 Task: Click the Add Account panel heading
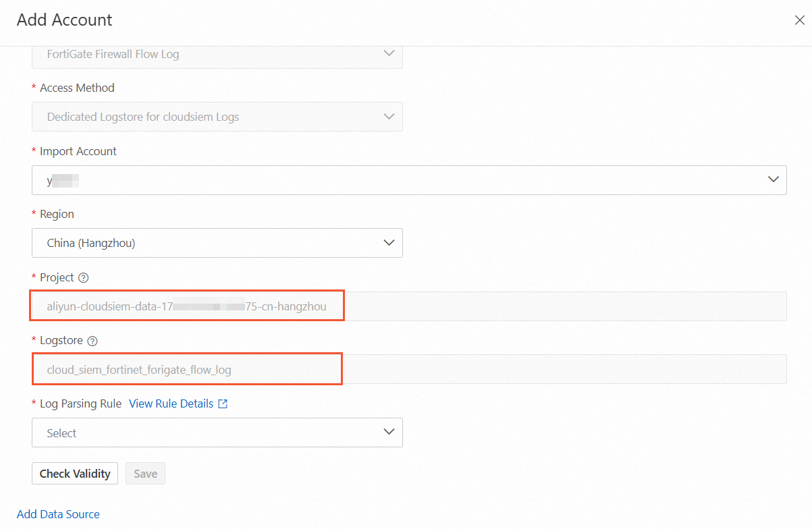[65, 20]
